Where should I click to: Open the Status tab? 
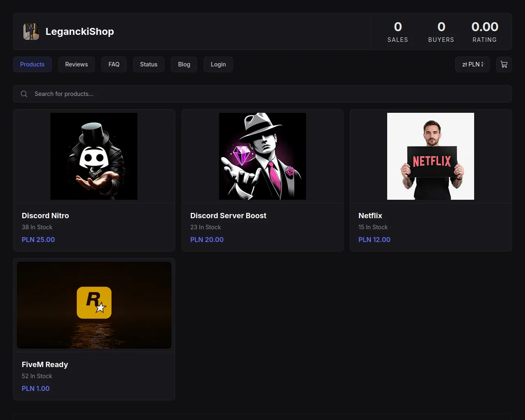point(149,64)
